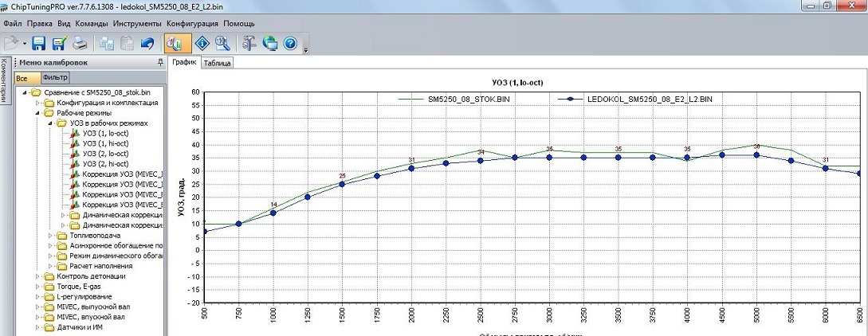Click the globe network monitor icon

click(270, 43)
